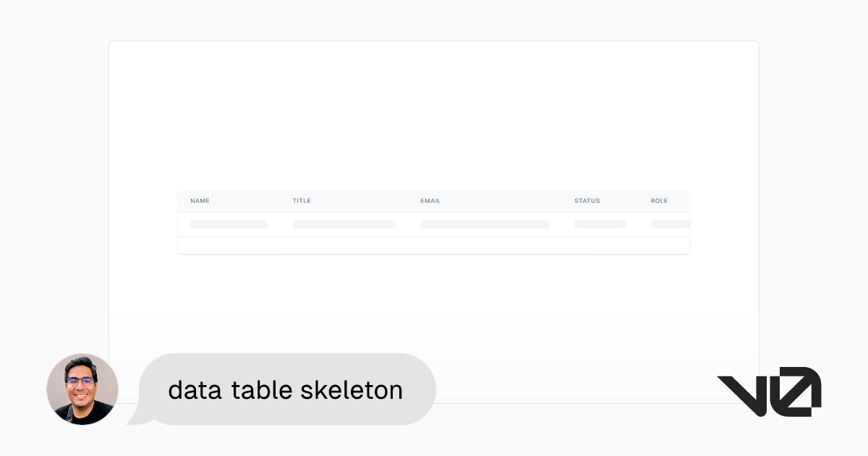Click the v0 logo icon
The width and height of the screenshot is (868, 456).
(769, 391)
